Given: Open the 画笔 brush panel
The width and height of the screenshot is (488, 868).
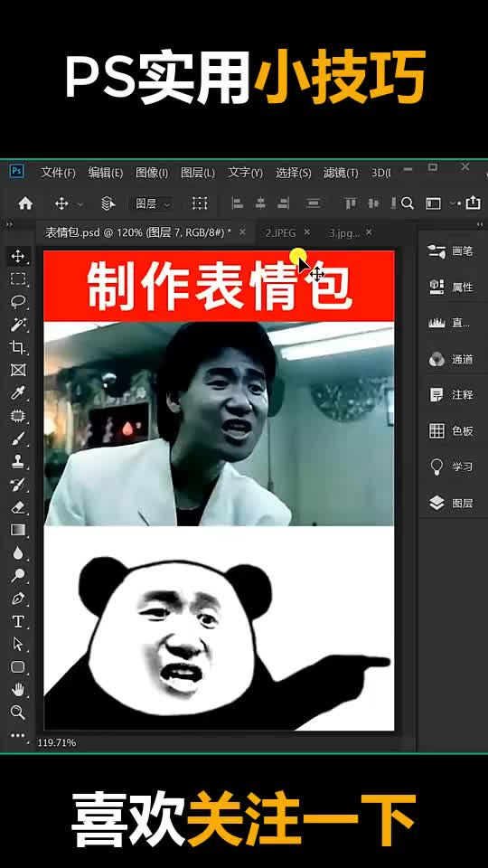Looking at the screenshot, I should coord(451,251).
